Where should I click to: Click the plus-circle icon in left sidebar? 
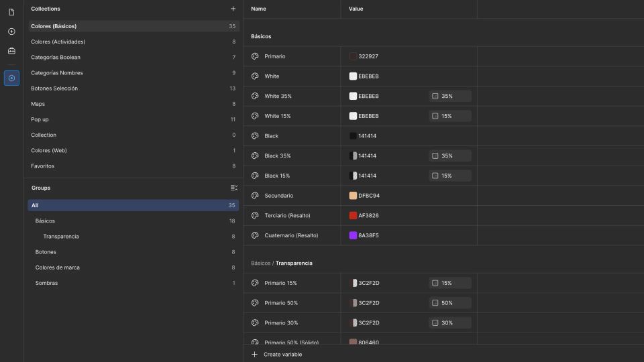(x=11, y=32)
